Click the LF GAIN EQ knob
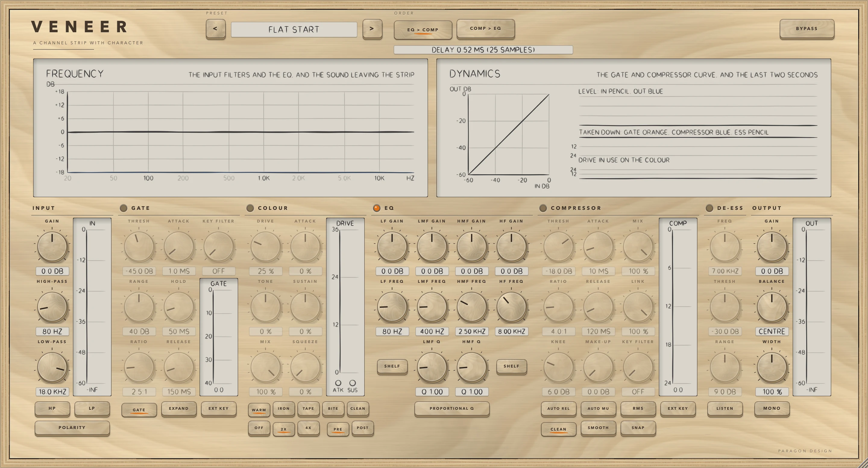The height and width of the screenshot is (468, 868). click(x=392, y=247)
